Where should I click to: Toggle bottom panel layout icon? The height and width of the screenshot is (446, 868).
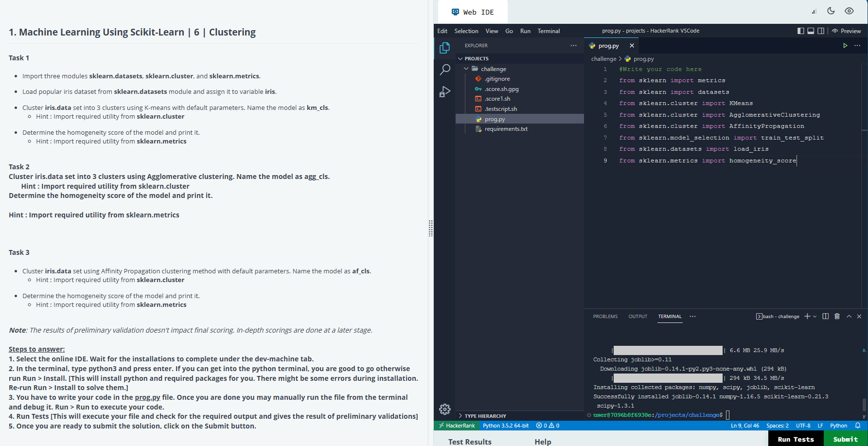point(811,31)
